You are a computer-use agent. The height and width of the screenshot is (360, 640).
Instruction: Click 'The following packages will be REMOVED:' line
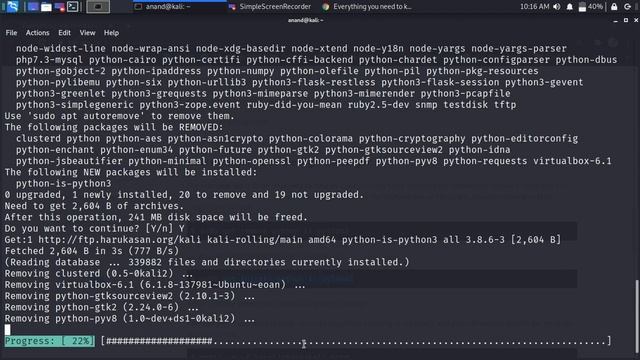tap(114, 127)
